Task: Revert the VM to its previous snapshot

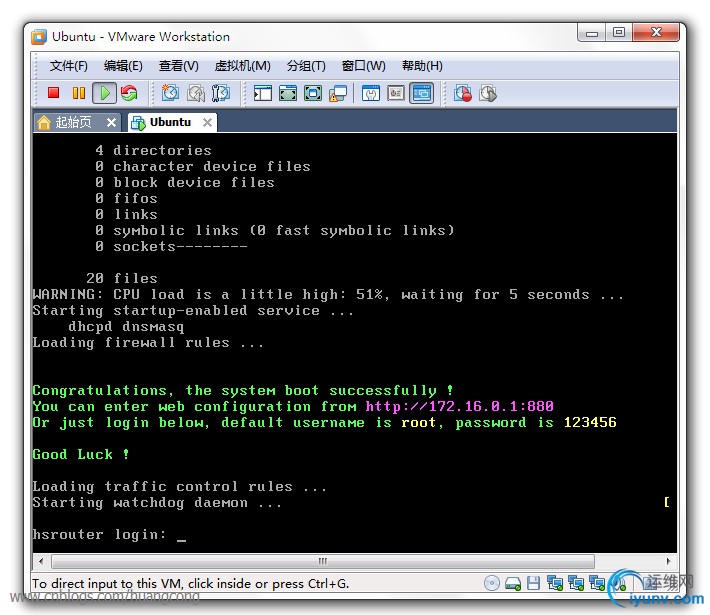Action: 196,93
